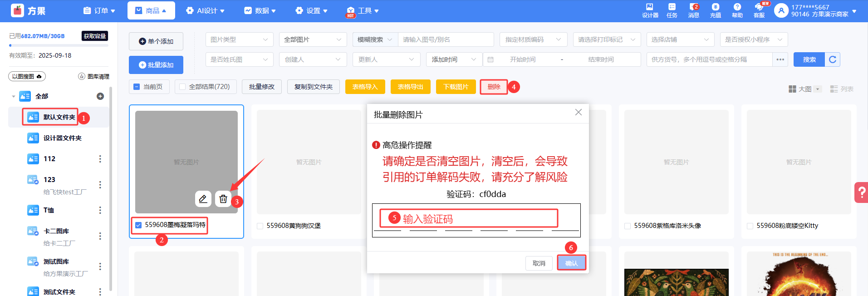Open the 任务 task icon
This screenshot has height=296, width=868.
(672, 10)
